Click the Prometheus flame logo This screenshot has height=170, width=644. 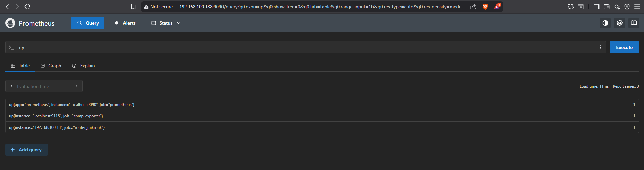[x=10, y=23]
